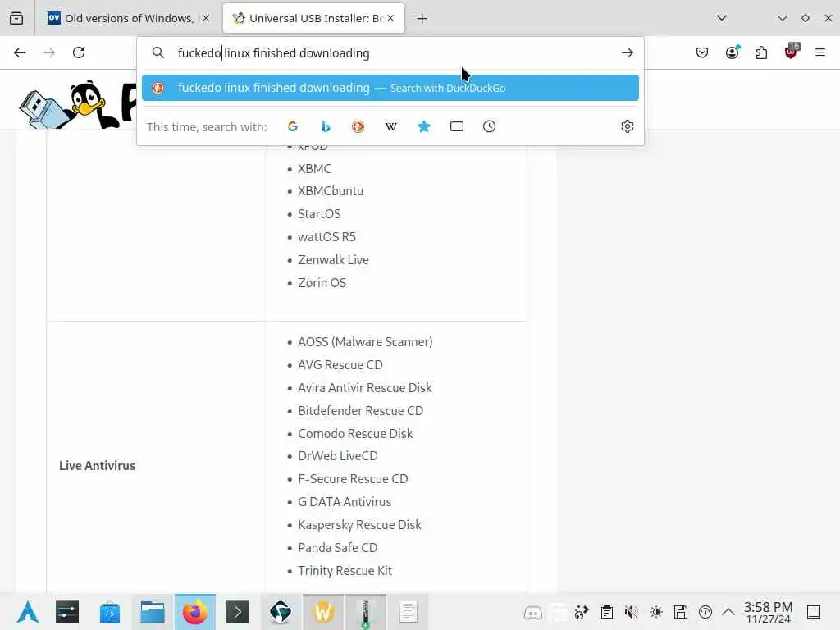Open the Firefox account menu
The height and width of the screenshot is (630, 840).
pos(732,52)
